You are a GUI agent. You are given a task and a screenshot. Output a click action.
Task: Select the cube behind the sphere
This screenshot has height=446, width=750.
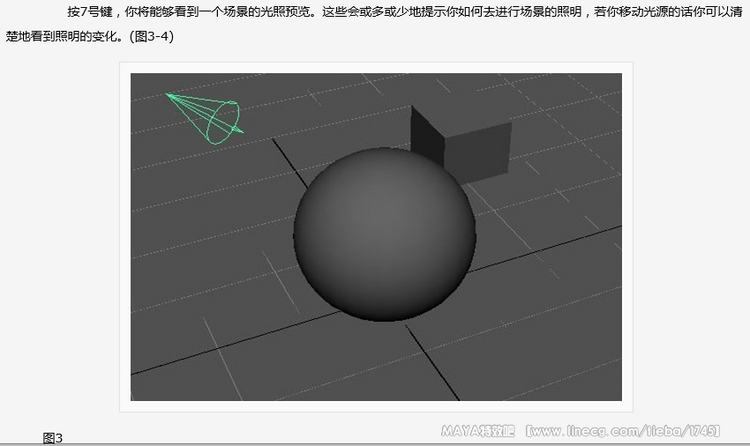point(460,147)
